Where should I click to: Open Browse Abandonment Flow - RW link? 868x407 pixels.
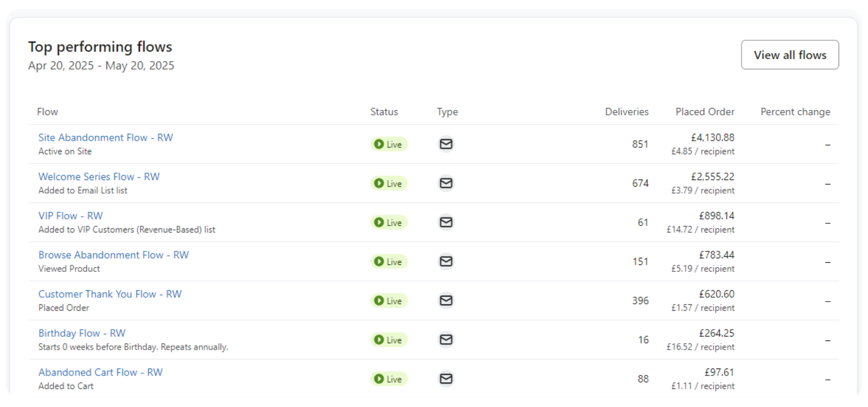click(113, 255)
